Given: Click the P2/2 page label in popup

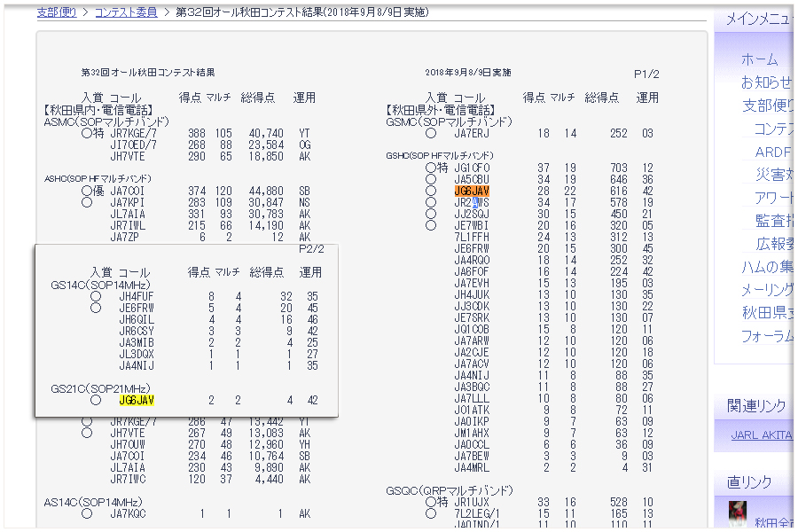Looking at the screenshot, I should (311, 250).
